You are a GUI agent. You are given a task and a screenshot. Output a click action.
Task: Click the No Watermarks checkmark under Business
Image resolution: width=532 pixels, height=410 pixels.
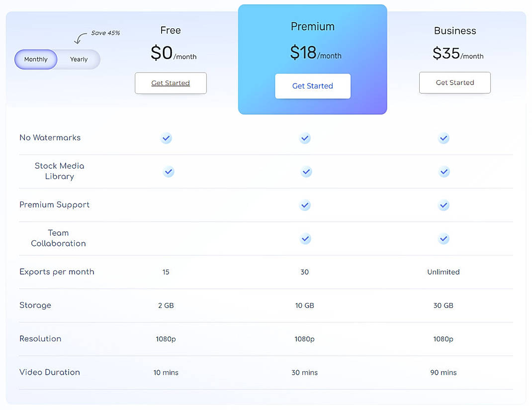[443, 138]
